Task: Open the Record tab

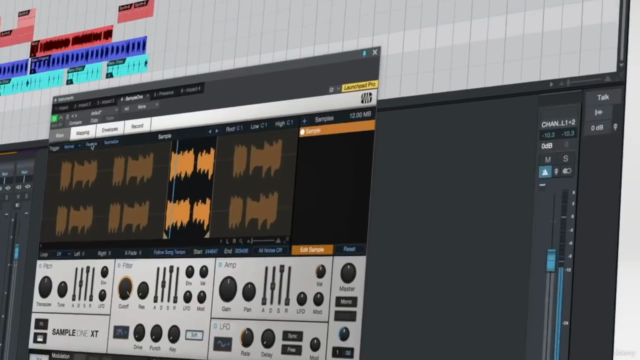Action: tap(137, 126)
